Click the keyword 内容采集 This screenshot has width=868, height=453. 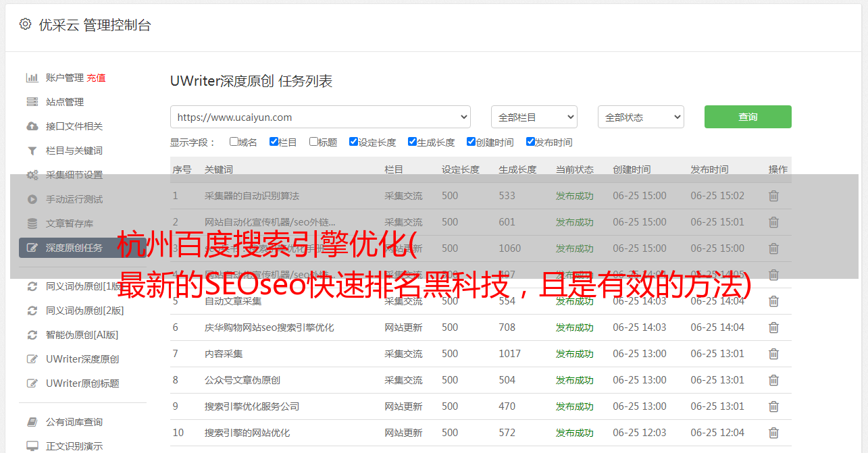224,354
